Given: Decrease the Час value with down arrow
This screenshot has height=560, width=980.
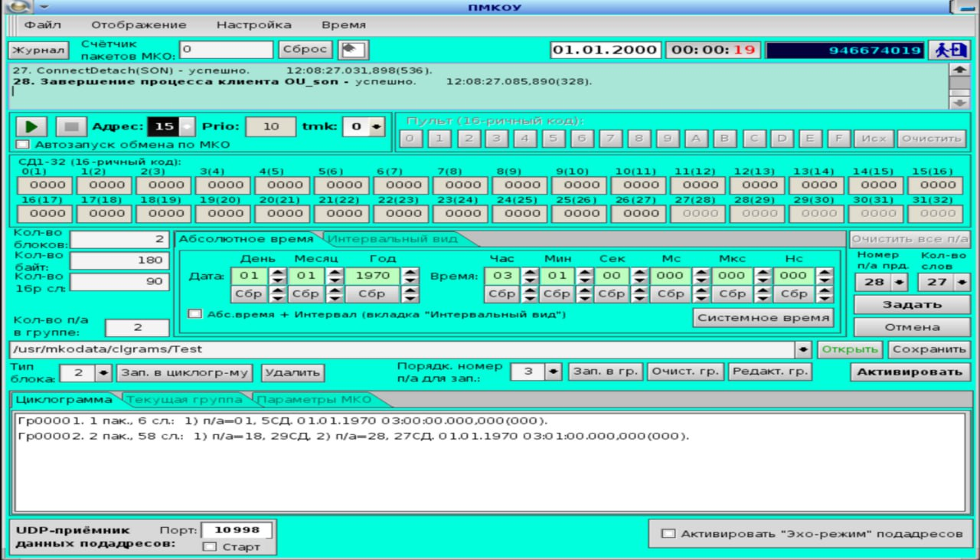Looking at the screenshot, I should coord(529,280).
